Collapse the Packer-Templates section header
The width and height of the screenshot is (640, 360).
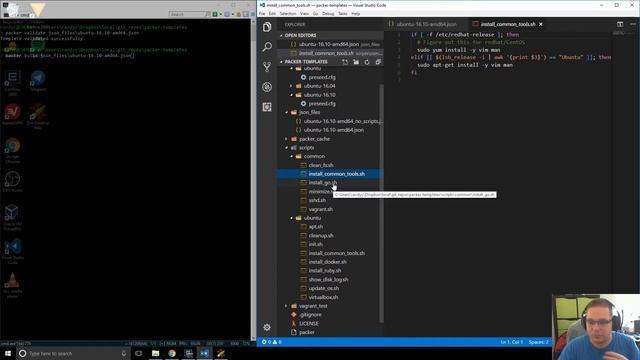pyautogui.click(x=306, y=62)
